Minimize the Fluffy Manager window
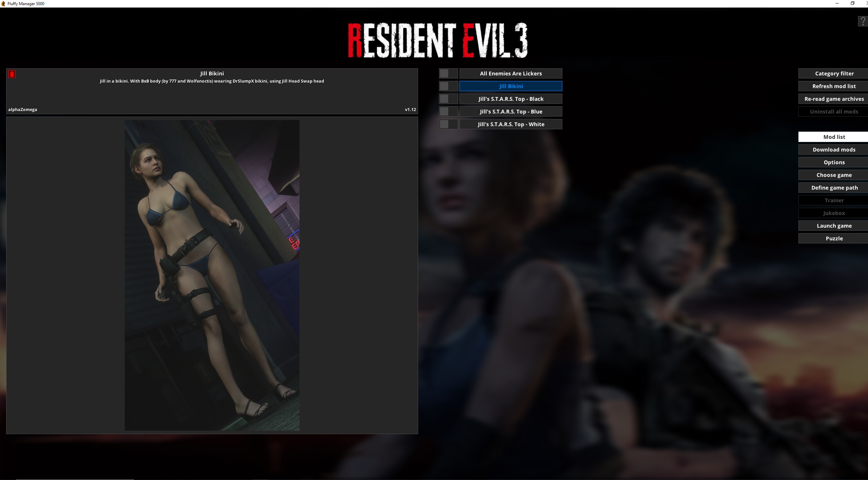 (x=837, y=3)
